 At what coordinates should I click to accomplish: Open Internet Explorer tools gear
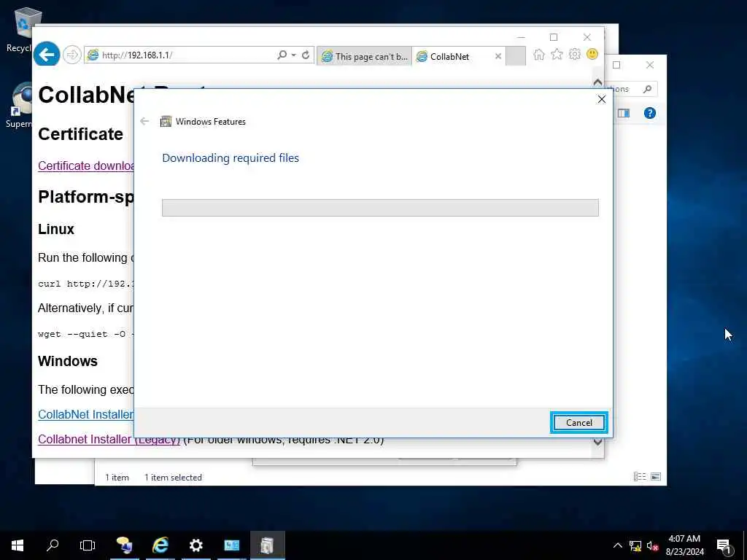(x=575, y=54)
